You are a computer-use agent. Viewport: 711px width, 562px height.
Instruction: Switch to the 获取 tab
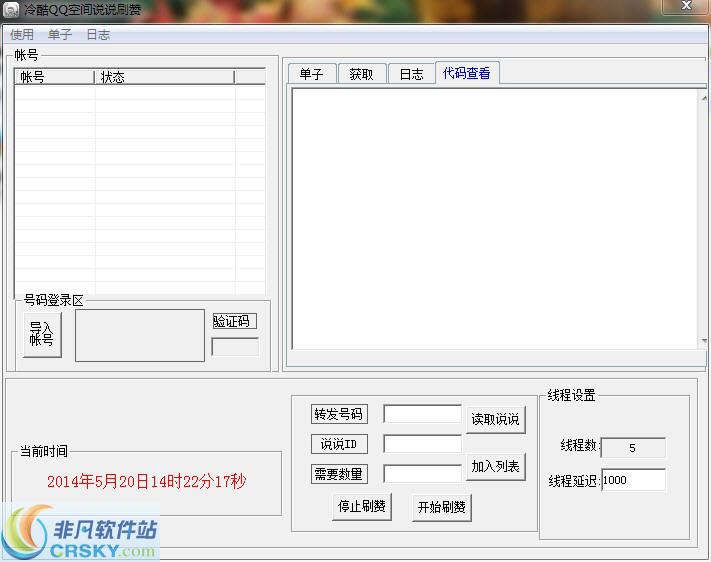point(361,74)
